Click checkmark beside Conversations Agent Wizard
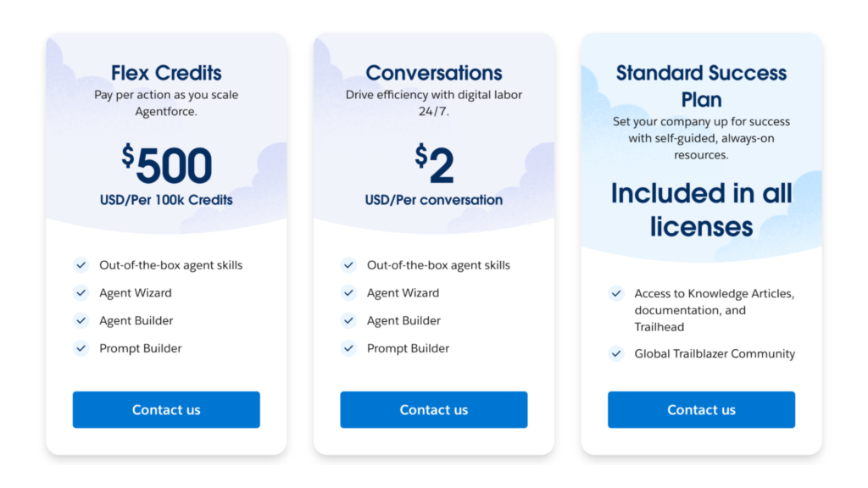Viewport: 868px width, 488px height. click(x=348, y=292)
